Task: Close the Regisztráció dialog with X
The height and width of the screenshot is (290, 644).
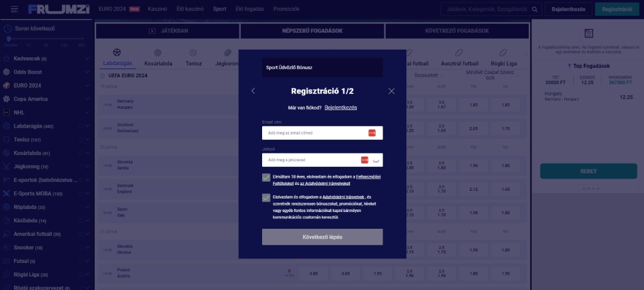Action: coord(392,92)
